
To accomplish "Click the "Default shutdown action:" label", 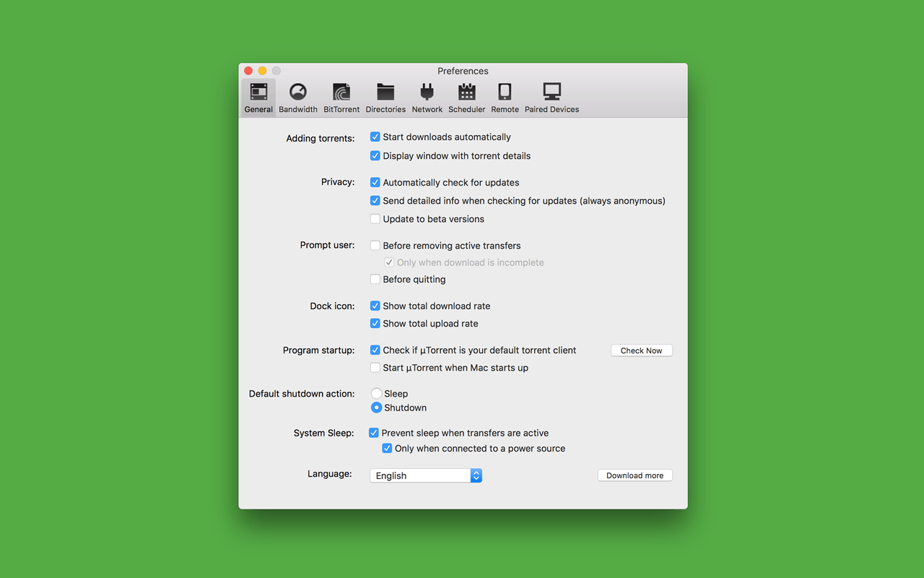I will [302, 394].
